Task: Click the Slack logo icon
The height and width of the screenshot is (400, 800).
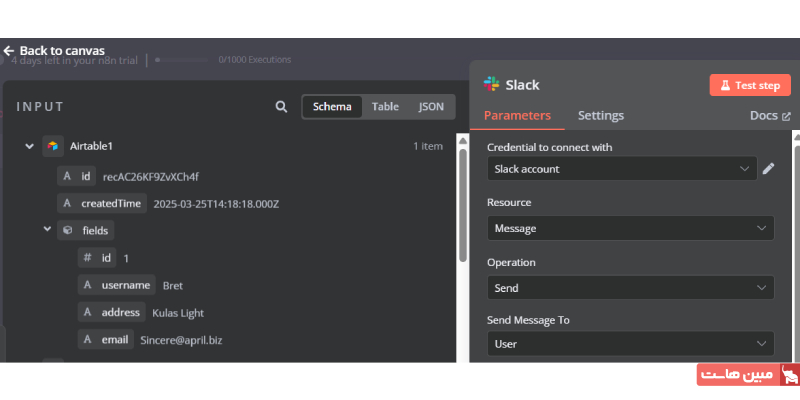Action: tap(491, 85)
